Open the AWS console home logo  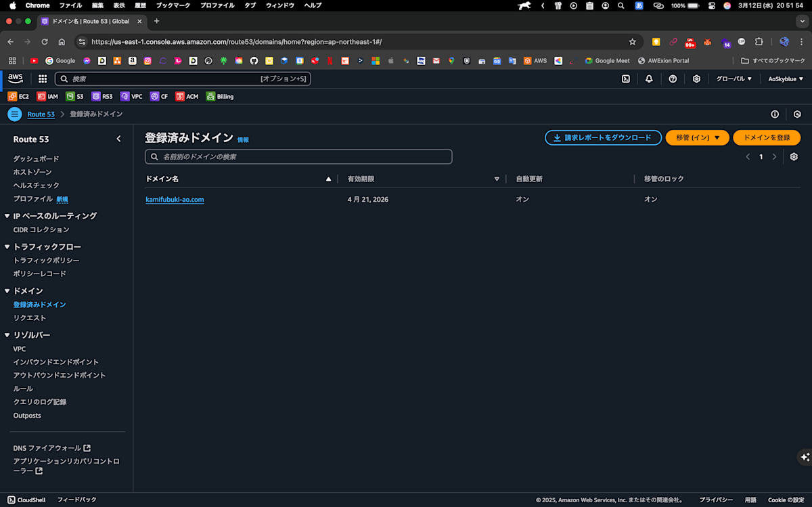click(x=16, y=79)
